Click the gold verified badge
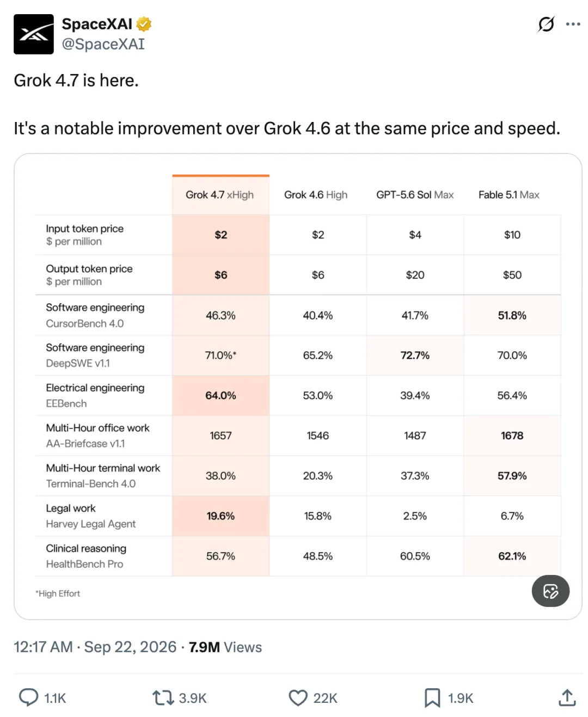The height and width of the screenshot is (717, 588). tap(144, 24)
